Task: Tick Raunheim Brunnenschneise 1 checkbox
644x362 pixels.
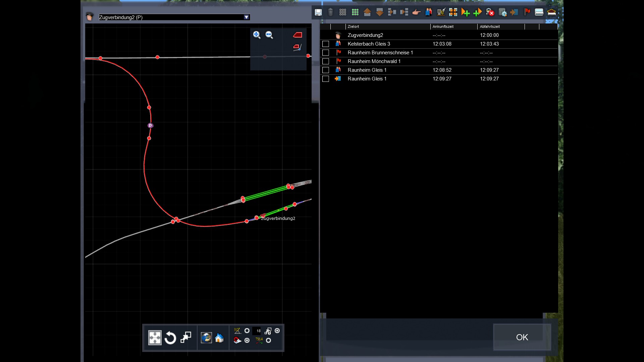Action: 325,53
